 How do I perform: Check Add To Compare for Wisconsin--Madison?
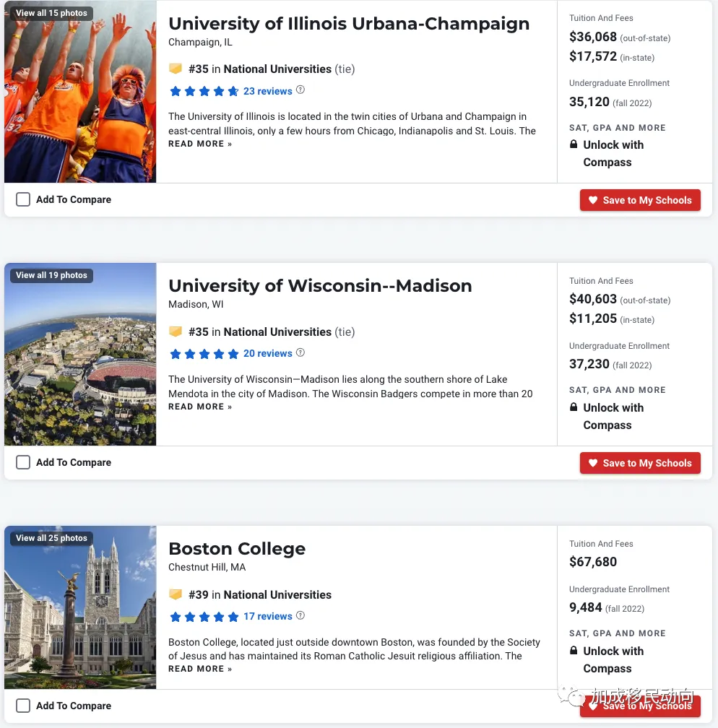pyautogui.click(x=23, y=462)
